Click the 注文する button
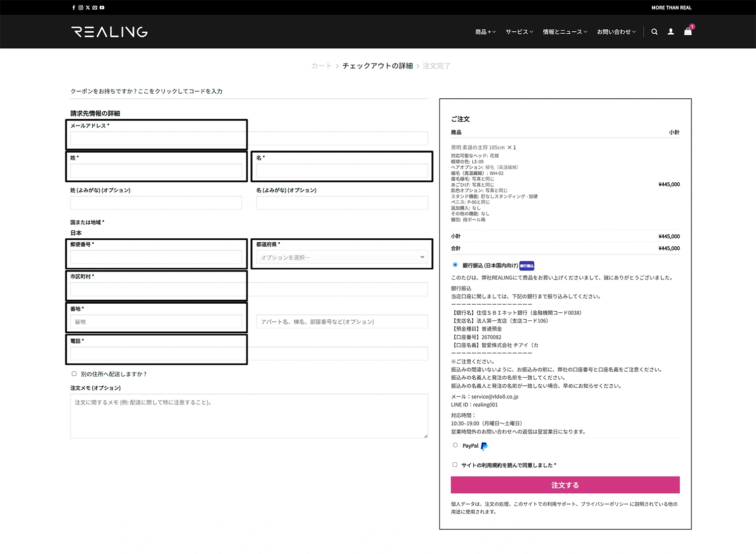The width and height of the screenshot is (756, 554). pos(565,485)
